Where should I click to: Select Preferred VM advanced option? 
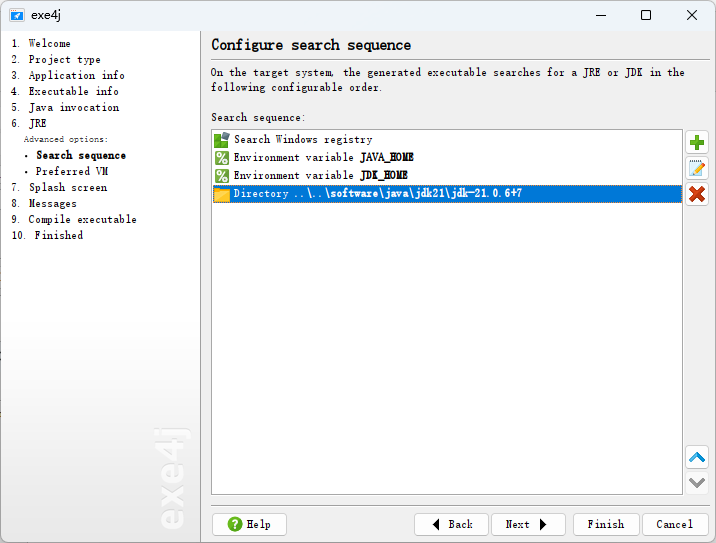coord(72,171)
